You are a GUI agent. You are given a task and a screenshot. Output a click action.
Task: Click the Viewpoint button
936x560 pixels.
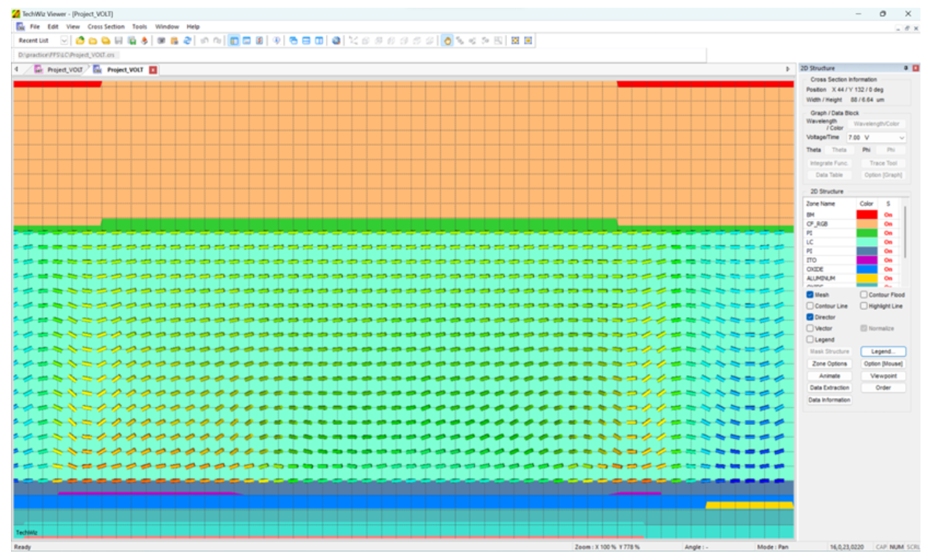[x=883, y=376]
